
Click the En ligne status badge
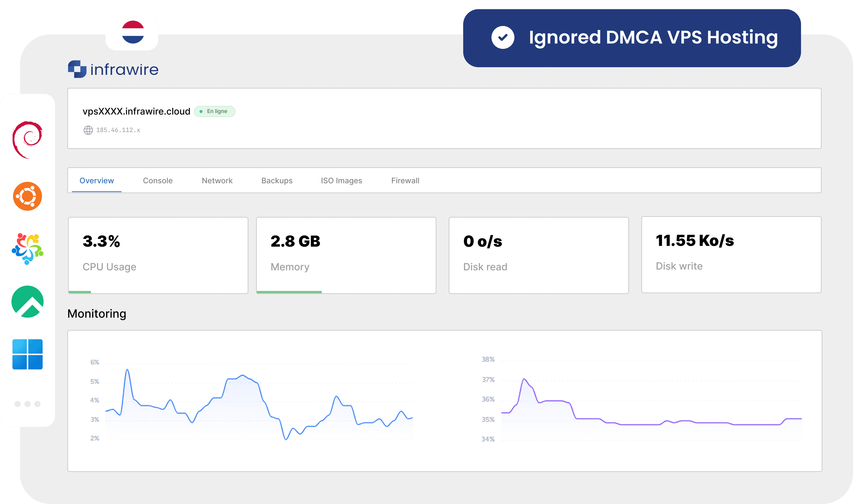215,111
